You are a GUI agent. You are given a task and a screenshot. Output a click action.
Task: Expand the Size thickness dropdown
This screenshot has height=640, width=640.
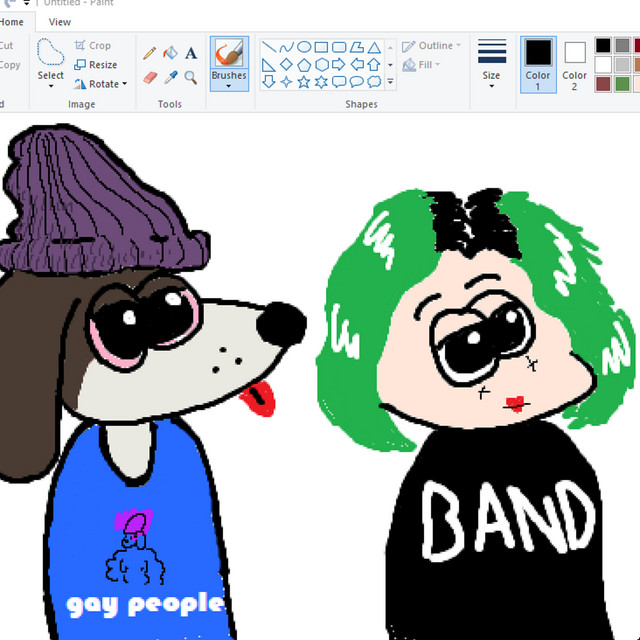pos(491,86)
